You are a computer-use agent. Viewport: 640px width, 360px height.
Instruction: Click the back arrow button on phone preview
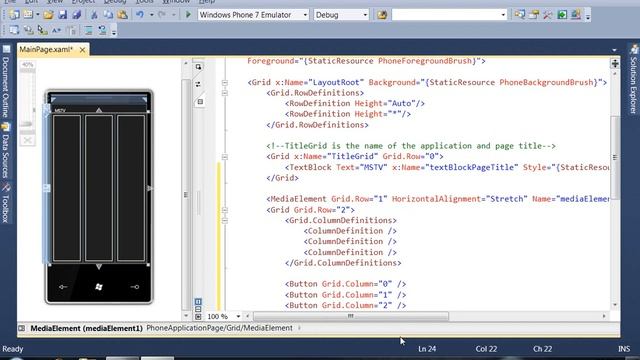tap(63, 287)
